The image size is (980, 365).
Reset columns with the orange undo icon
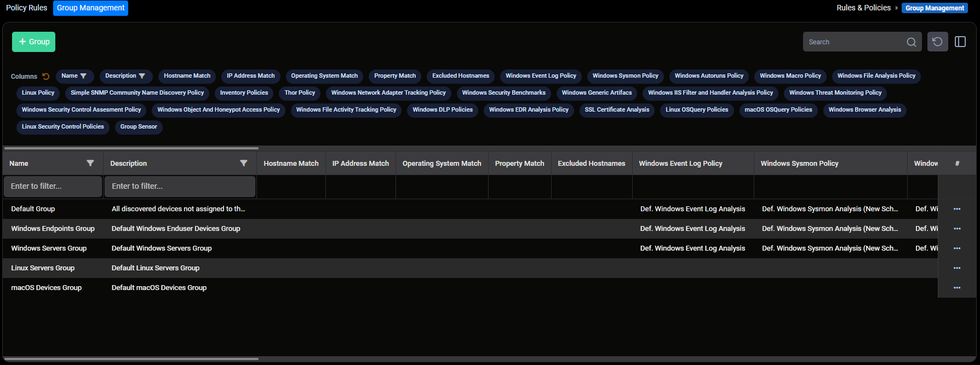click(46, 77)
